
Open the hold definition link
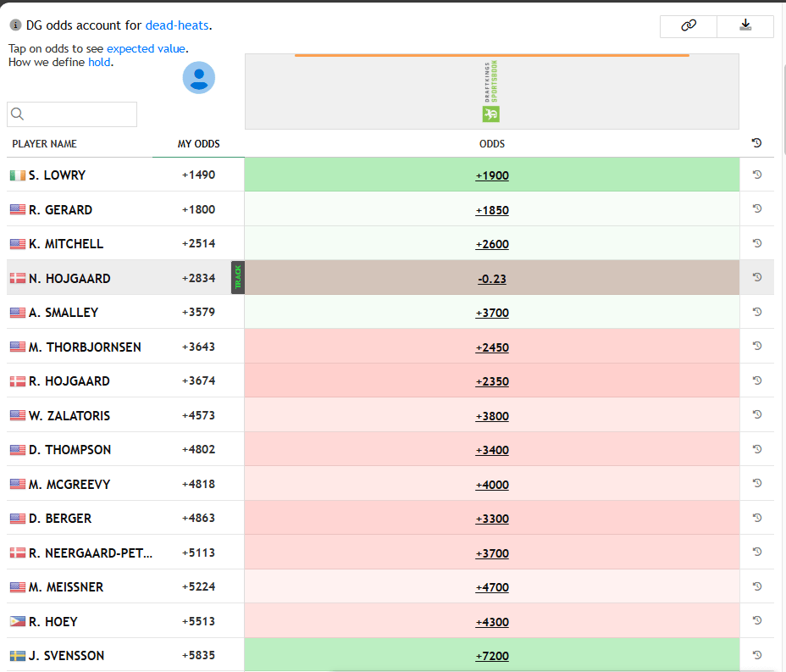click(x=99, y=62)
